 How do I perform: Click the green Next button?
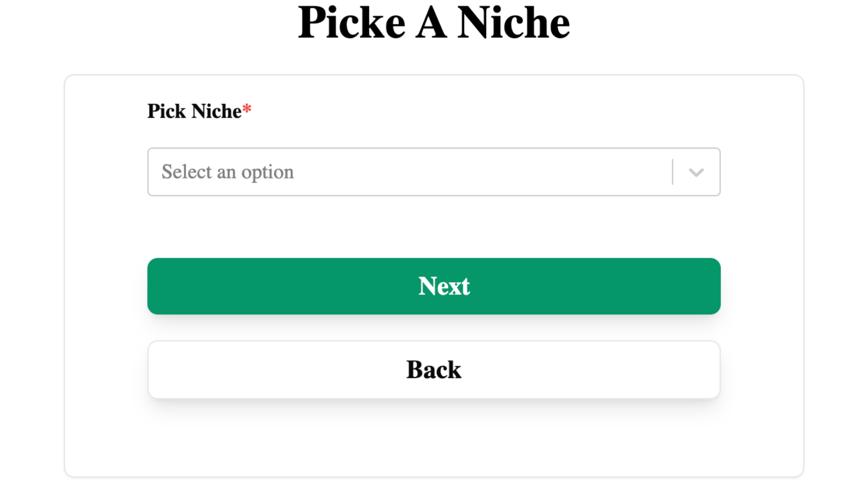tap(434, 286)
